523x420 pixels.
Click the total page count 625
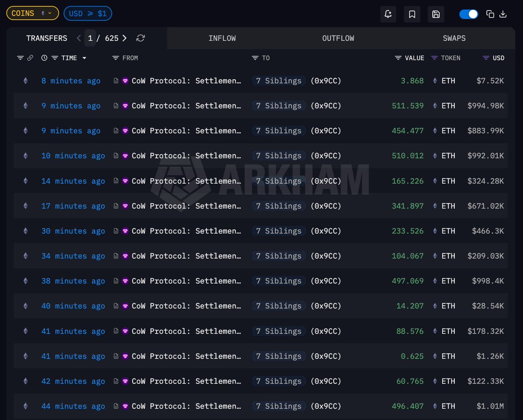tap(112, 38)
